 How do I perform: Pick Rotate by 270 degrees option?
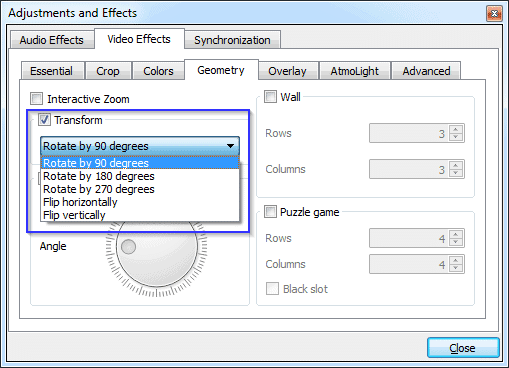pyautogui.click(x=140, y=189)
